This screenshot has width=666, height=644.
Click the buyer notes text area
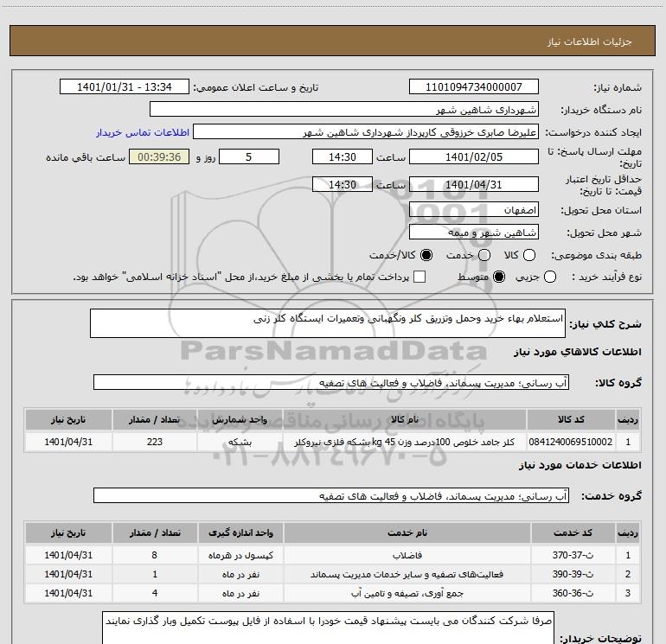pos(328,628)
